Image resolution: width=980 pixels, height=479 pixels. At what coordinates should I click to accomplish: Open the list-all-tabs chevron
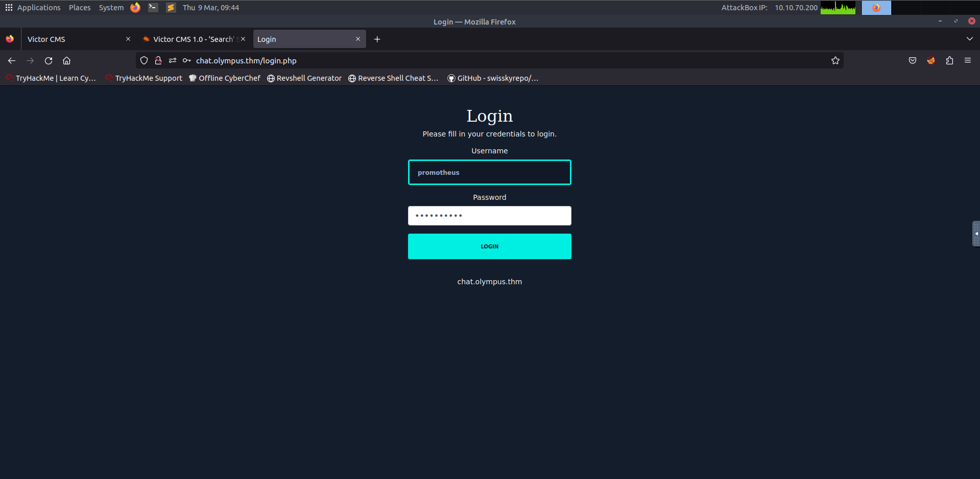(969, 39)
